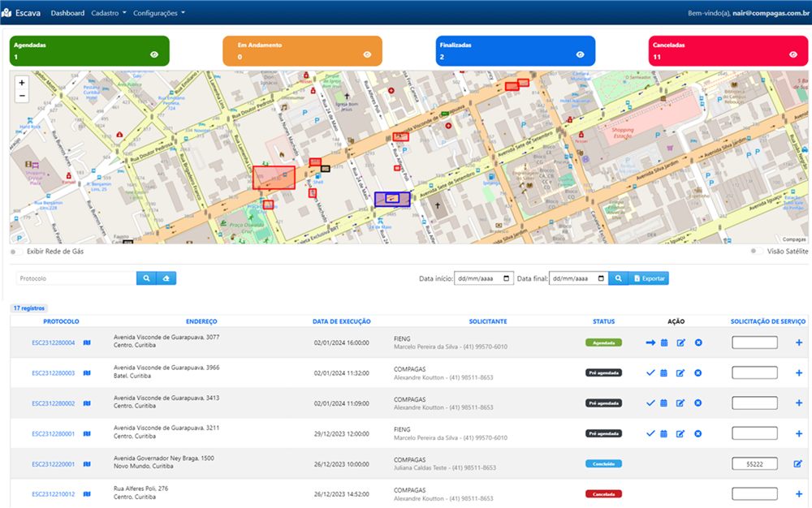Edit service request number 55222
The height and width of the screenshot is (508, 812).
[797, 464]
